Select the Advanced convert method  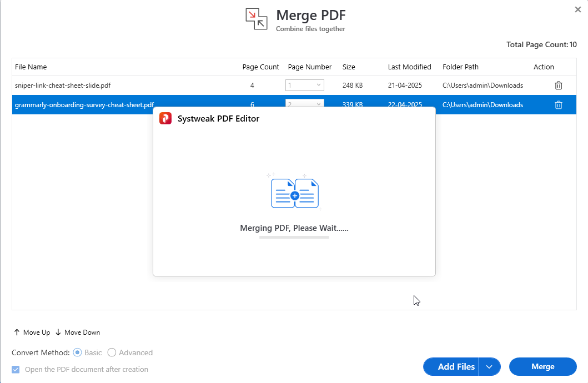point(112,352)
